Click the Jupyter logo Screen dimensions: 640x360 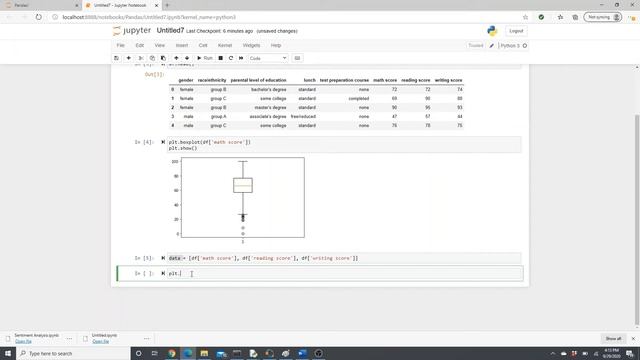(132, 31)
